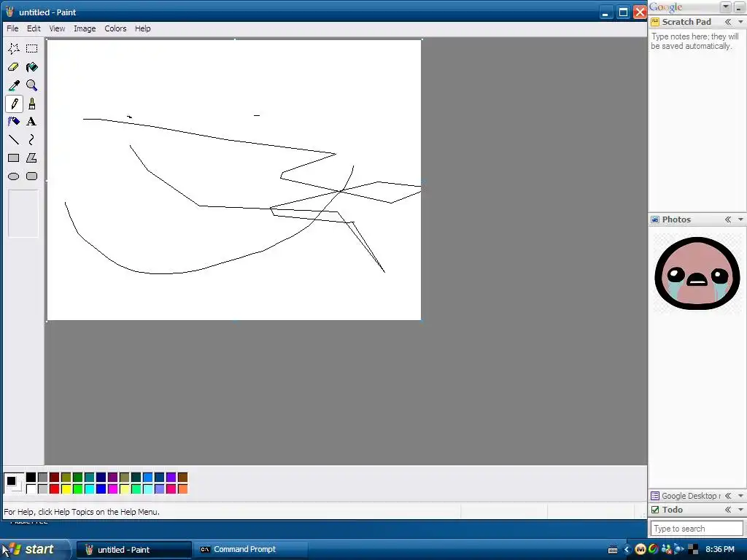Pick the Ellipse tool

tap(14, 176)
